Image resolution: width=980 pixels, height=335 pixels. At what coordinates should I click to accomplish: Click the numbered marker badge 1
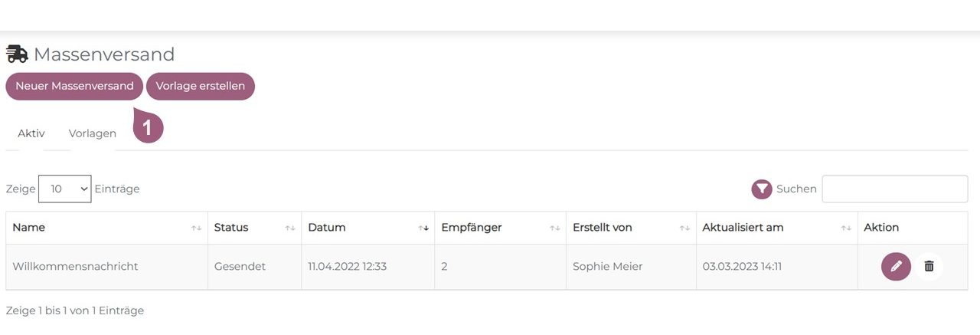[x=149, y=127]
